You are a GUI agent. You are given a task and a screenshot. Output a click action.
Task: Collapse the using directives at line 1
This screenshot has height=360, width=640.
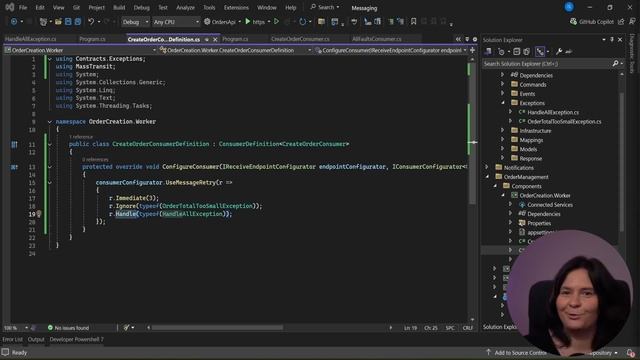[x=49, y=59]
